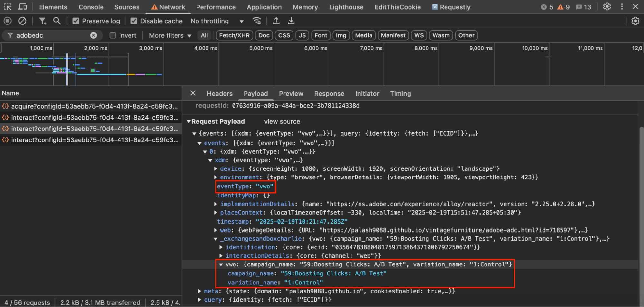Expand the environment object node
This screenshot has height=307, width=644.
[x=216, y=177]
